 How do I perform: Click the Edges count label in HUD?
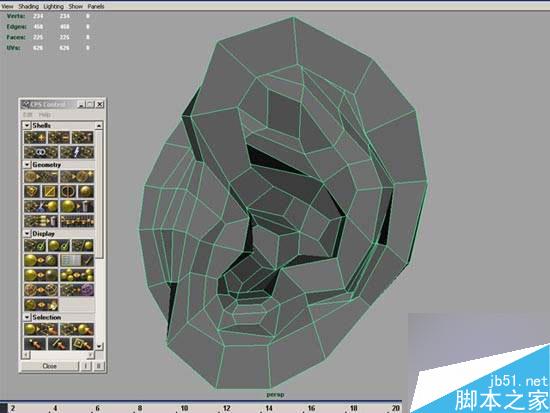[x=16, y=27]
